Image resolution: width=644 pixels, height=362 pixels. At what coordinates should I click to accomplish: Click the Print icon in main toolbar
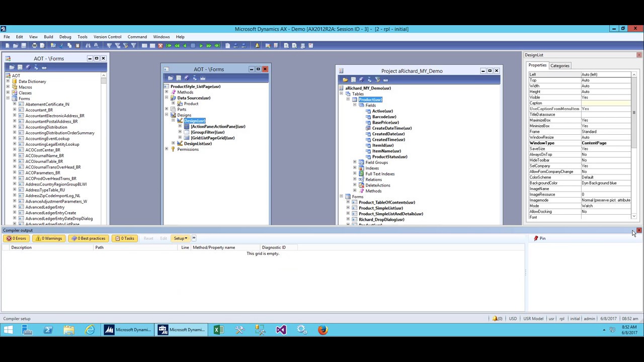coord(34,45)
